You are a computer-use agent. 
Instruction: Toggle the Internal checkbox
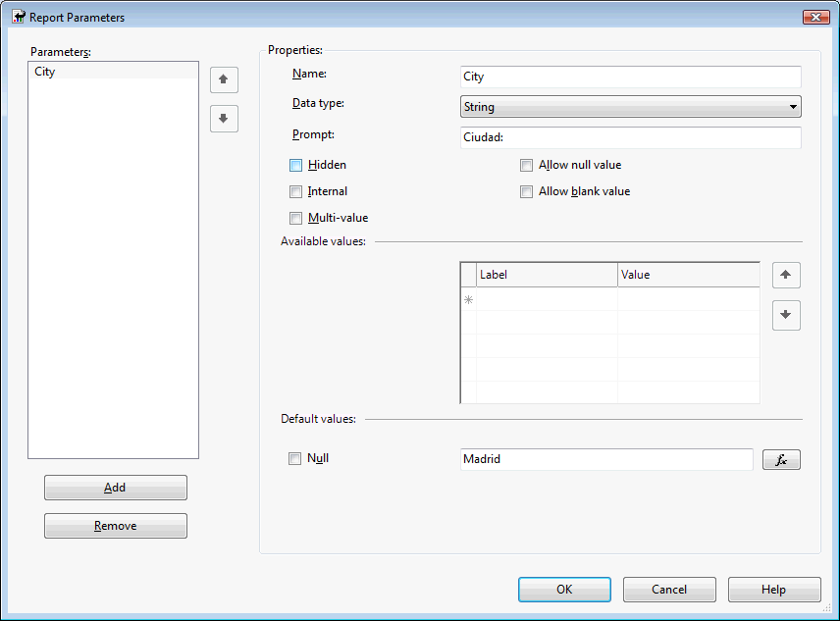click(x=296, y=192)
